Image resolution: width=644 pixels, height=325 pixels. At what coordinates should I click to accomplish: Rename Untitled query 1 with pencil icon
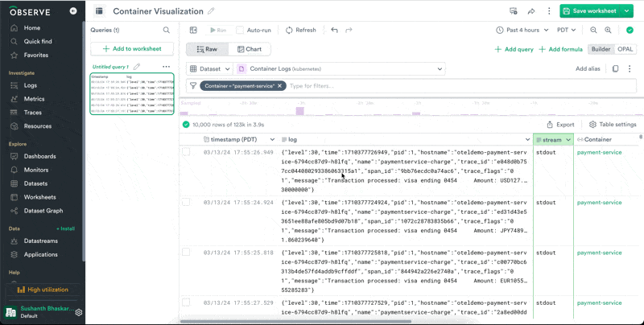[x=137, y=67]
